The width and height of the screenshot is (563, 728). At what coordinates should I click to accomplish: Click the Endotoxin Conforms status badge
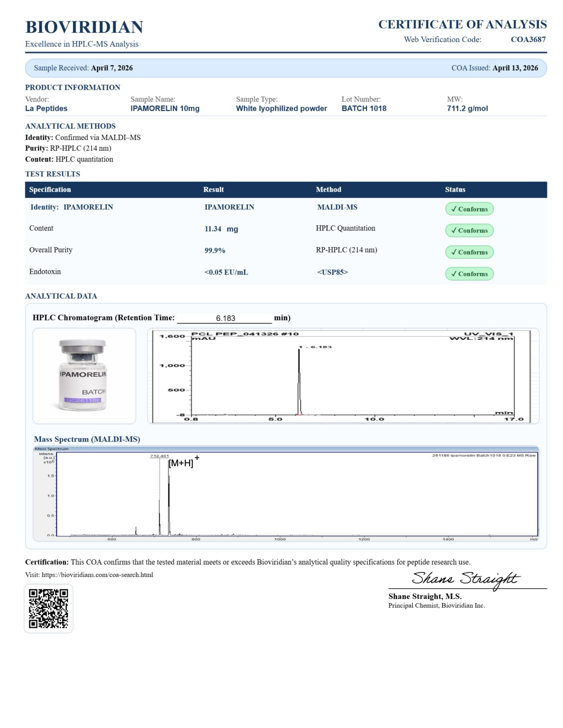coord(469,274)
